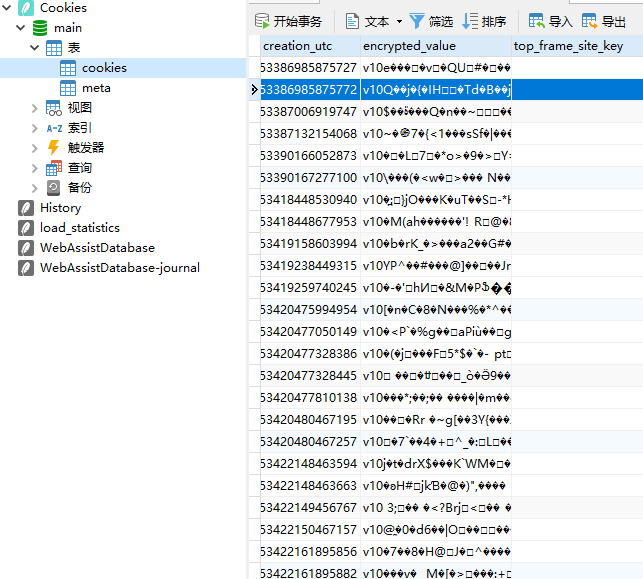Click the top_frame_site_key column header

coord(577,46)
